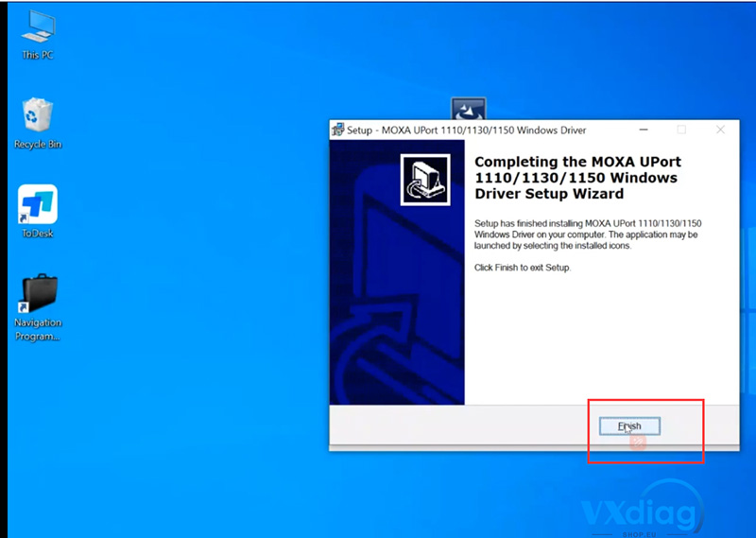The height and width of the screenshot is (538, 756).
Task: Minimize the MOXA UPort Setup window
Action: pyautogui.click(x=644, y=130)
